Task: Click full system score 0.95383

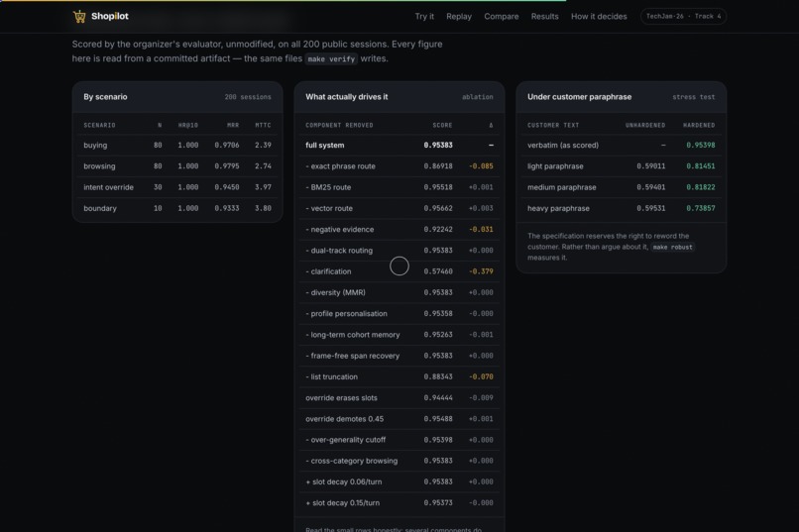Action: (438, 145)
